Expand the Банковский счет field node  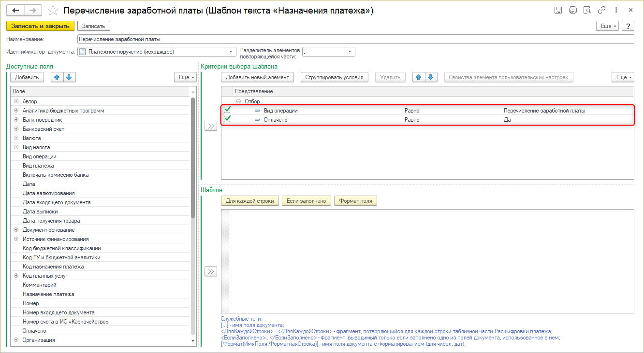point(16,129)
